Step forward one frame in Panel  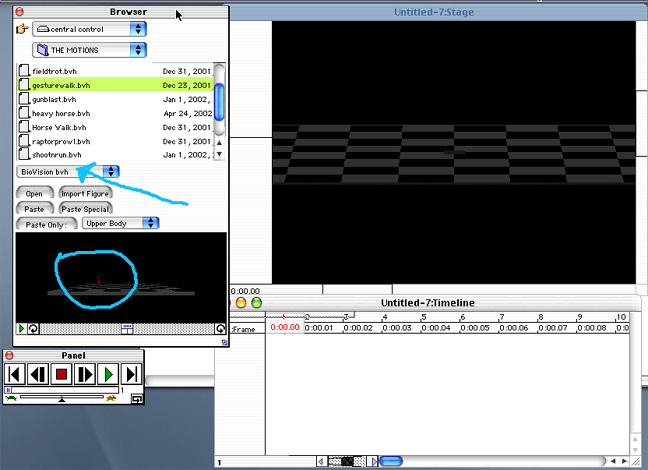coord(84,375)
